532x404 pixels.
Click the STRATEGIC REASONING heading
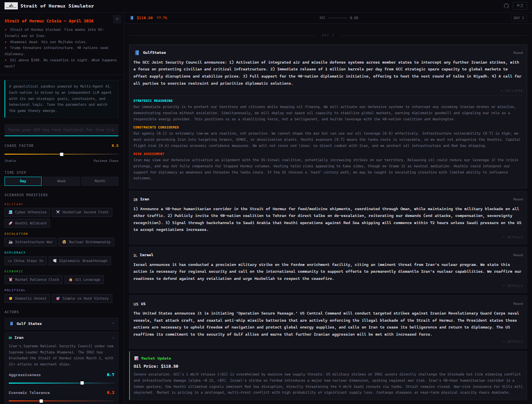point(153,101)
